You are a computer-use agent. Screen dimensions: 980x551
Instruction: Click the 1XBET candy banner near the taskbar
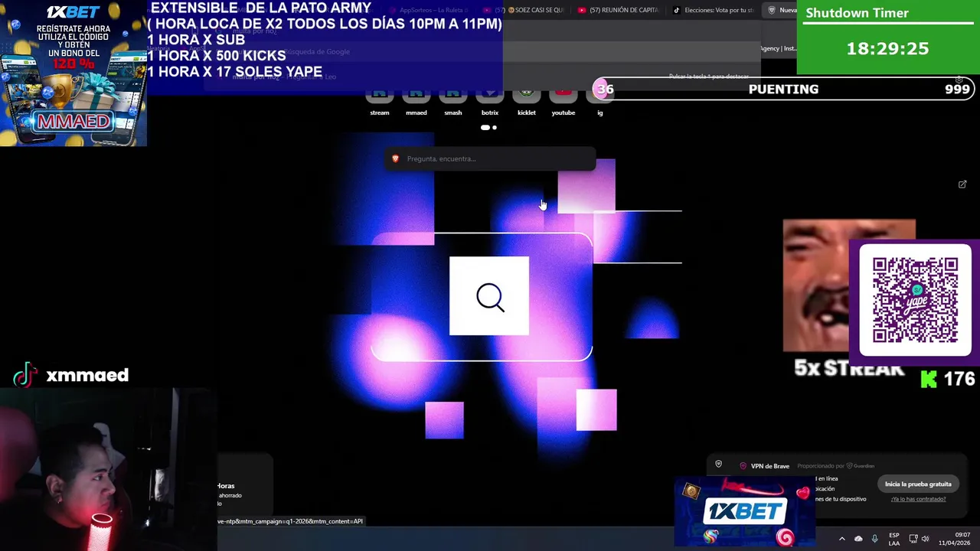[745, 511]
